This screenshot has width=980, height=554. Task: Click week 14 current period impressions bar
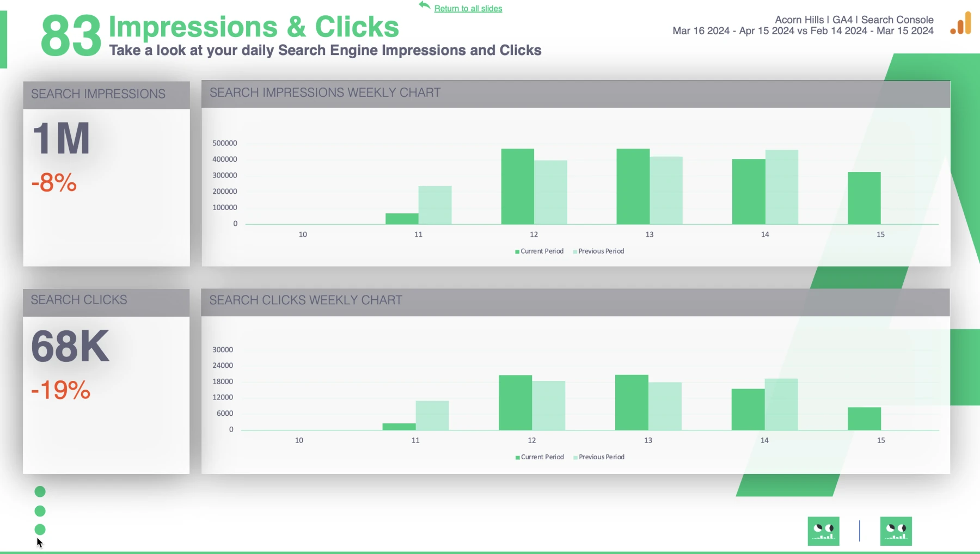(749, 192)
